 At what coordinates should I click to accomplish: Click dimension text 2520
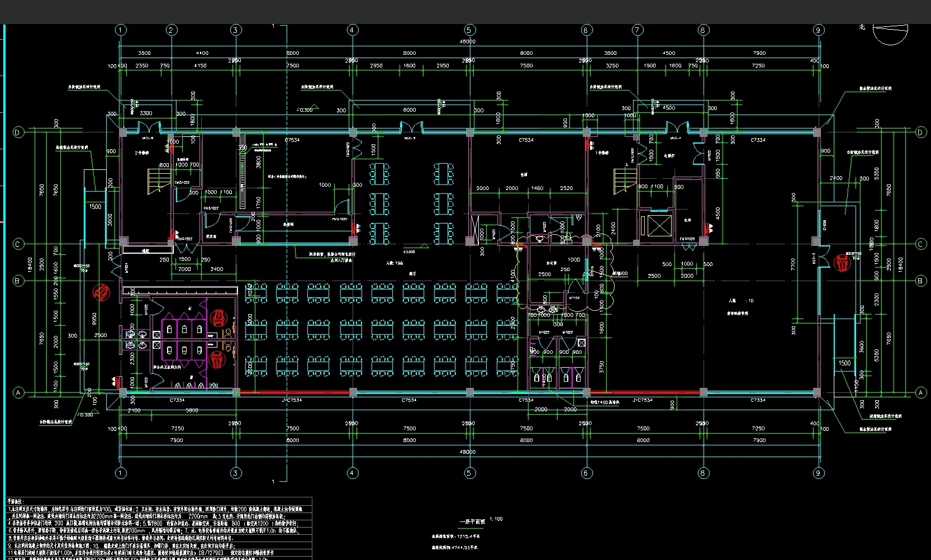pos(566,188)
